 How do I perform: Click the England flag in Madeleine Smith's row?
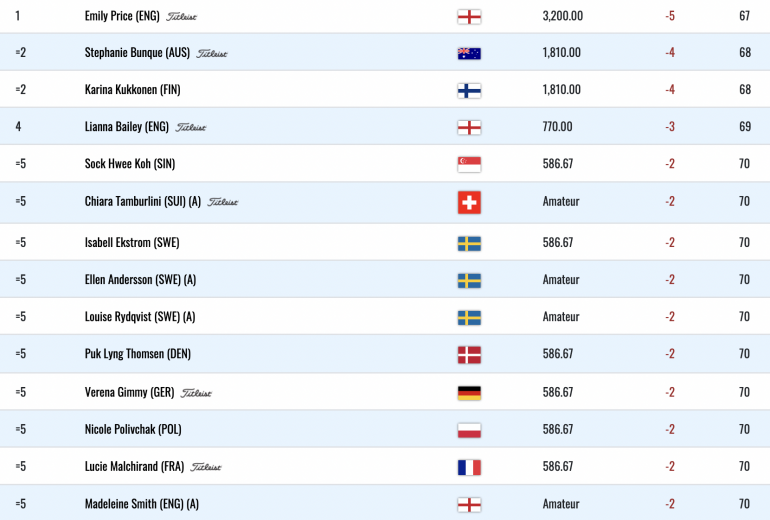tap(469, 505)
